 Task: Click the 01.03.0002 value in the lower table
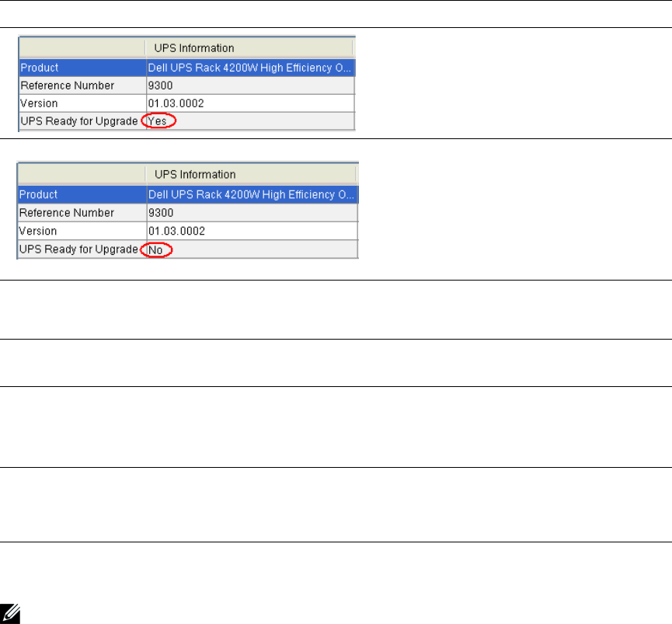[176, 231]
